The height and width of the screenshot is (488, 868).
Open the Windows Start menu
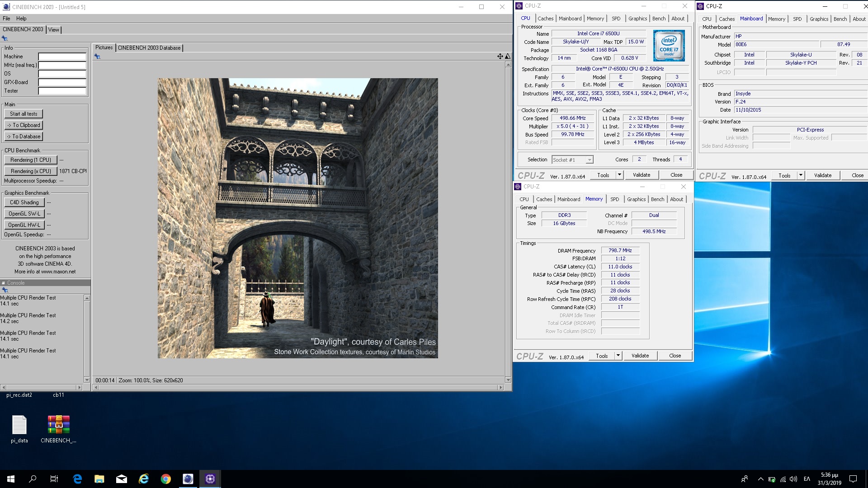[x=11, y=479]
